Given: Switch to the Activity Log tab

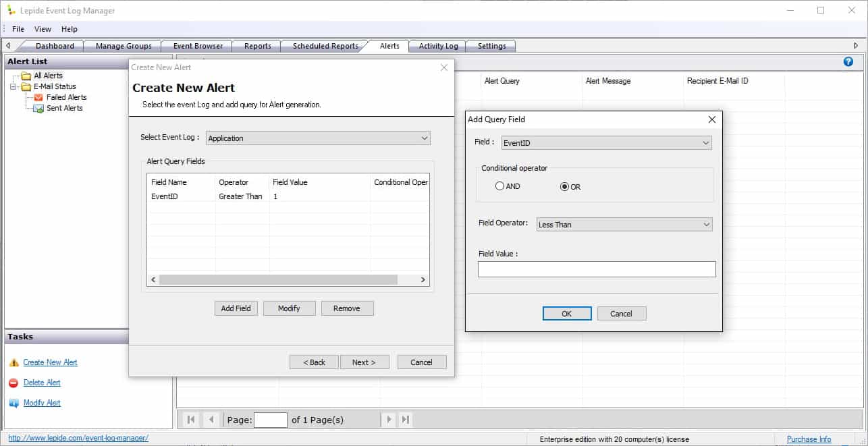Looking at the screenshot, I should click(438, 46).
